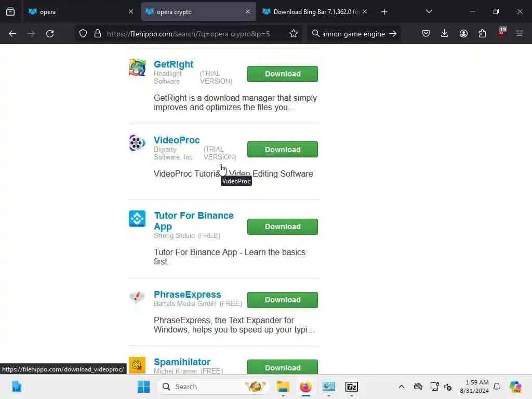Open the PhraseExpress title link
Image resolution: width=532 pixels, height=399 pixels.
click(x=187, y=295)
